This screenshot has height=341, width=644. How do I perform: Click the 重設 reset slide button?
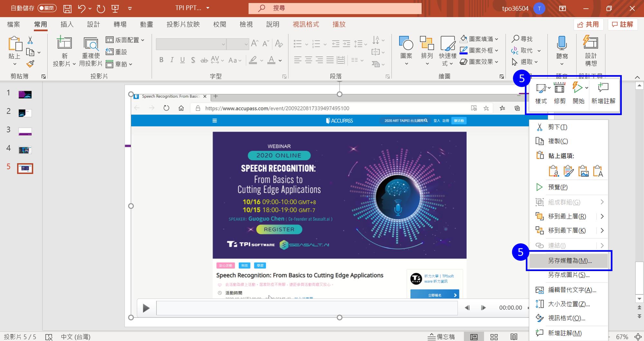[x=117, y=52]
